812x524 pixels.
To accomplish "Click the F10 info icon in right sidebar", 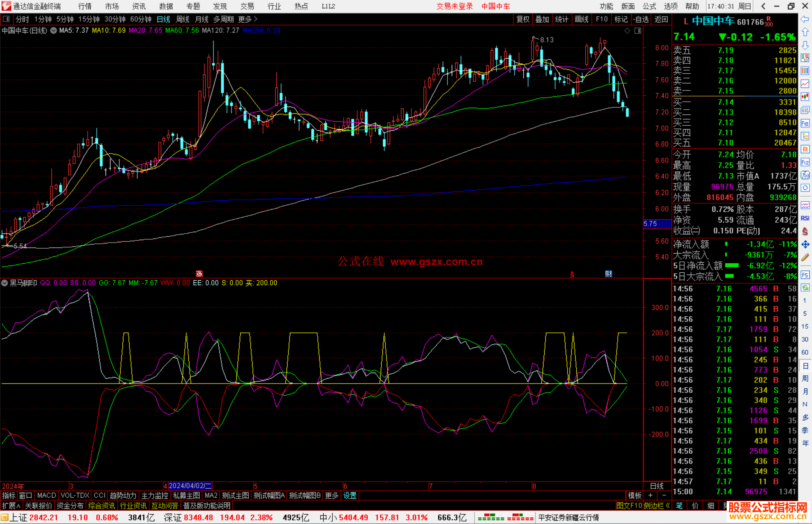I will [x=805, y=123].
